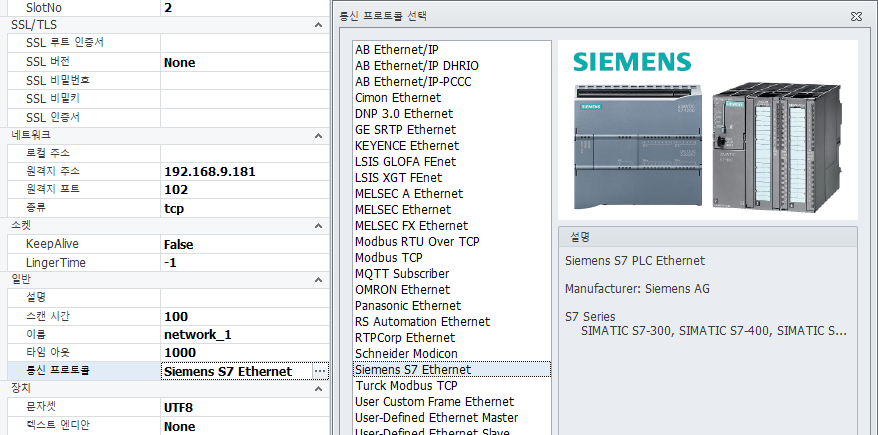This screenshot has height=435, width=878.
Task: Pick LSIS XGT FEnet protocol
Action: (x=451, y=177)
